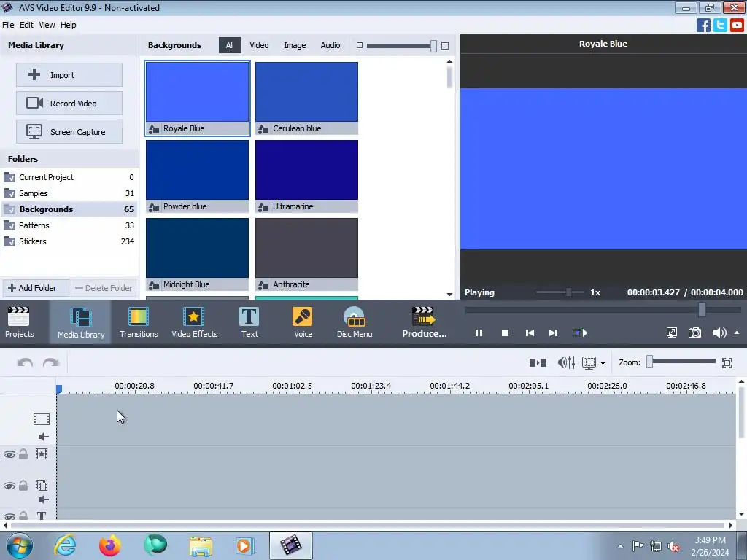Filter backgrounds by All
This screenshot has width=747, height=560.
tap(230, 45)
